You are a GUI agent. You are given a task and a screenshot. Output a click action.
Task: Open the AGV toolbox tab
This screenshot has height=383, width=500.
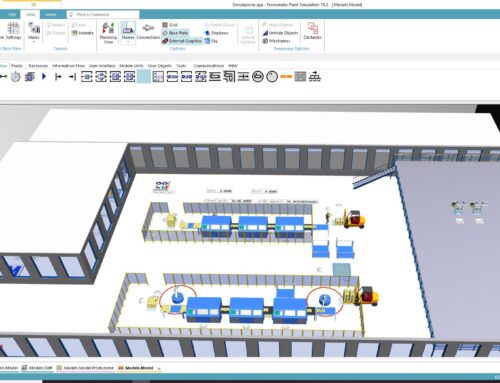coord(233,66)
